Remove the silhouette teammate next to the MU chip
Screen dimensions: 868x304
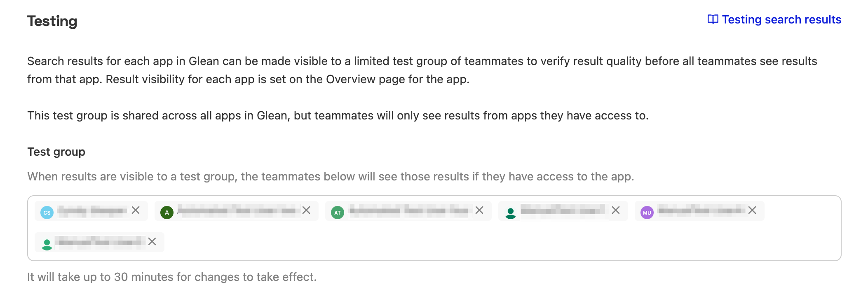(x=616, y=210)
